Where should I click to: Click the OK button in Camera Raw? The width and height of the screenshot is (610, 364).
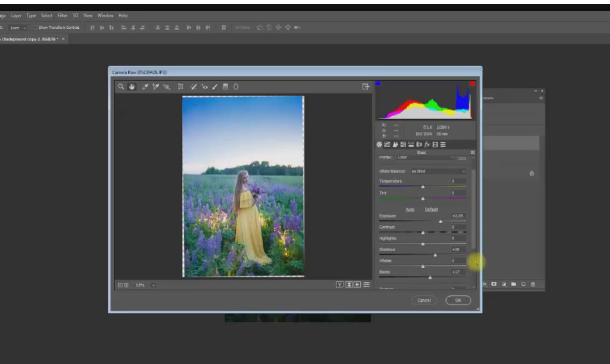[458, 300]
